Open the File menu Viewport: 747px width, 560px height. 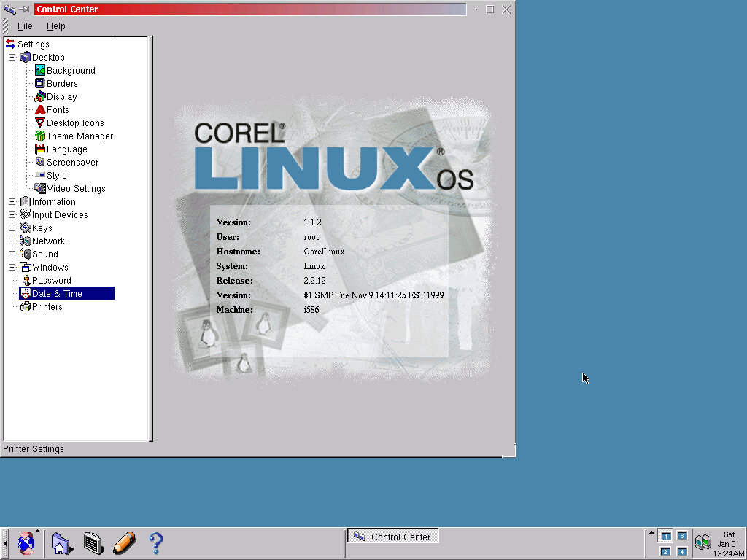point(25,26)
